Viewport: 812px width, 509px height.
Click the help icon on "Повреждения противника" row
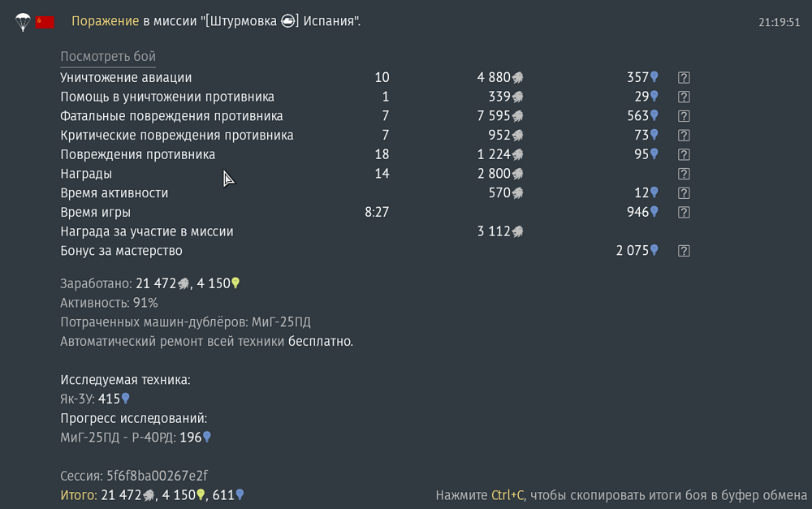684,154
